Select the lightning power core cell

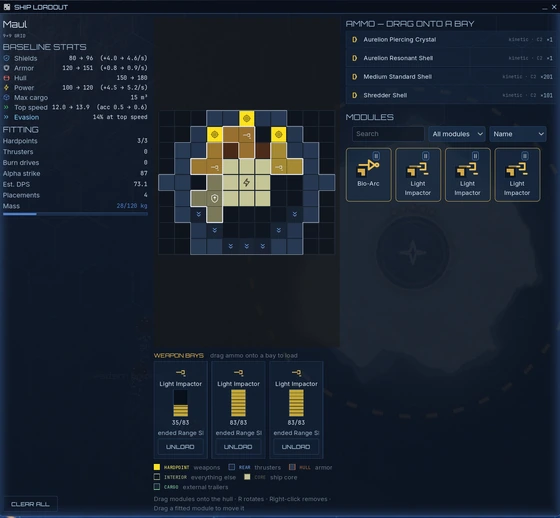[x=246, y=183]
